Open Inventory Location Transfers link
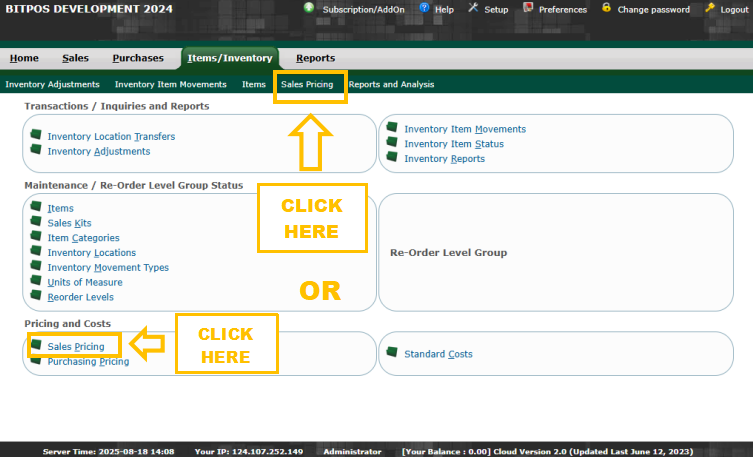 coord(111,137)
